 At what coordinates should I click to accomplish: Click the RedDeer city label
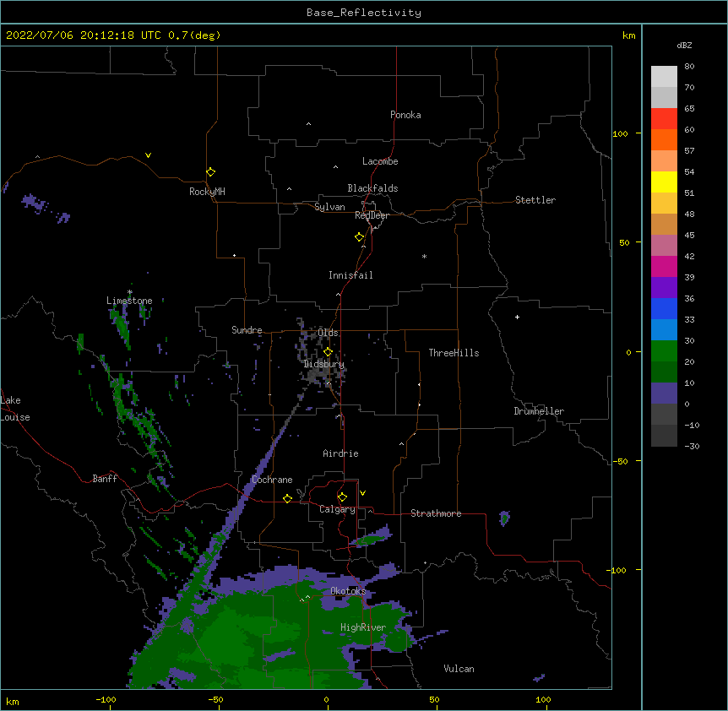click(372, 215)
